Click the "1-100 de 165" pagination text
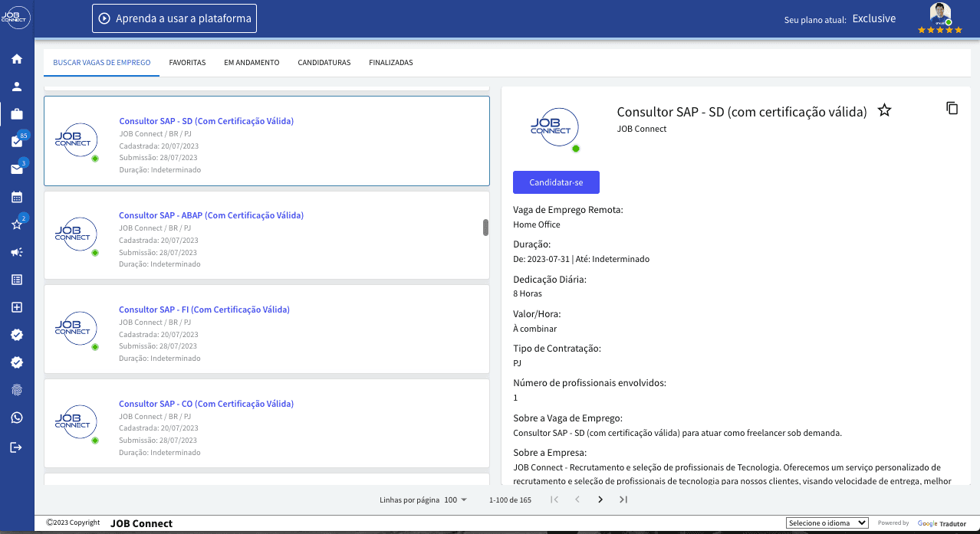Image resolution: width=980 pixels, height=534 pixels. point(510,500)
